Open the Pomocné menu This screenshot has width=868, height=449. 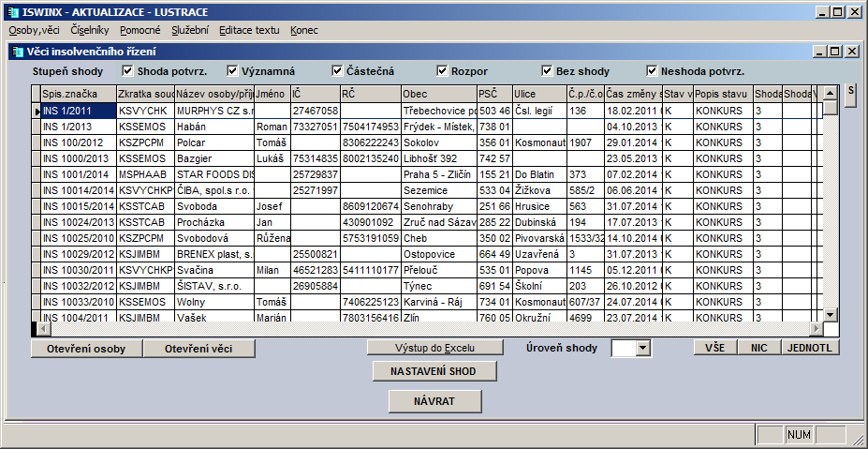(x=140, y=31)
